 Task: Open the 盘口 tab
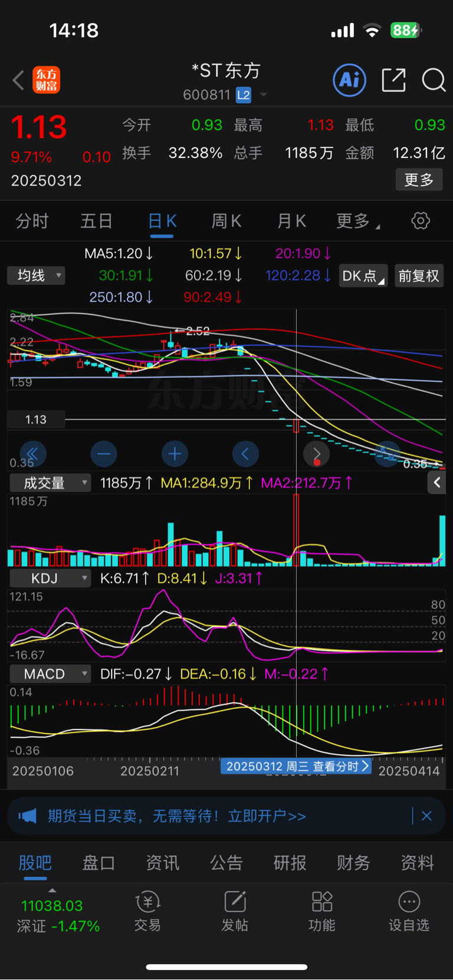[x=99, y=863]
